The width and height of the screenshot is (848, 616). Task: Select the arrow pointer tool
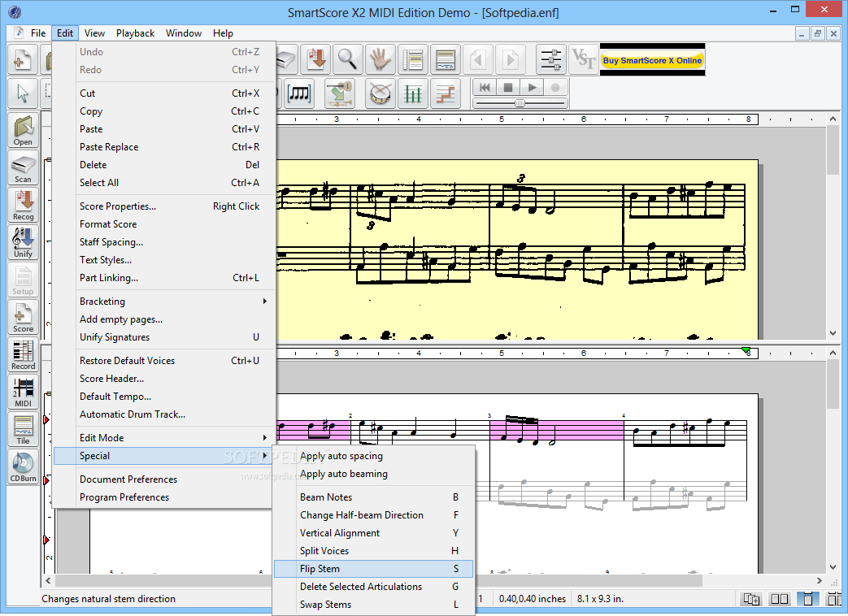point(23,93)
